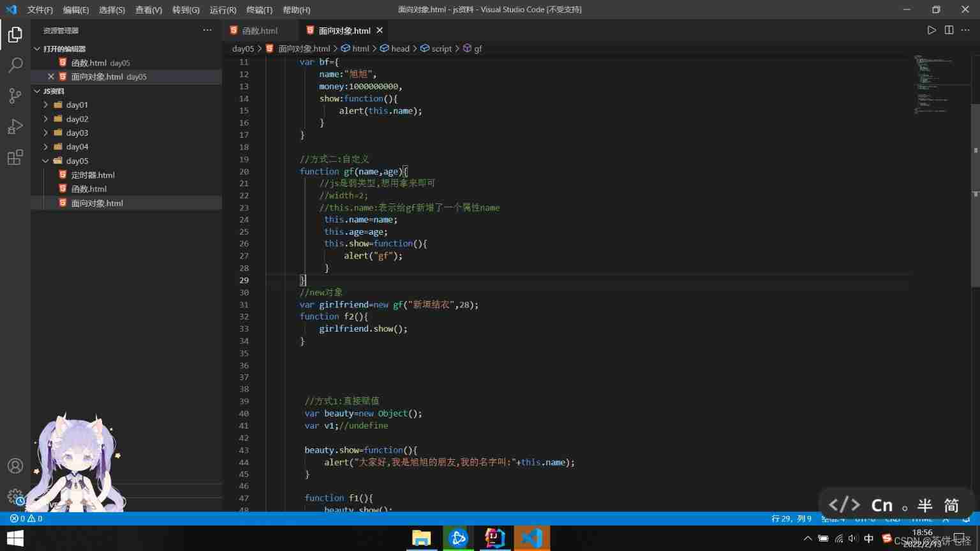The image size is (980, 551).
Task: Click line number 31 in the gutter
Action: pos(244,305)
